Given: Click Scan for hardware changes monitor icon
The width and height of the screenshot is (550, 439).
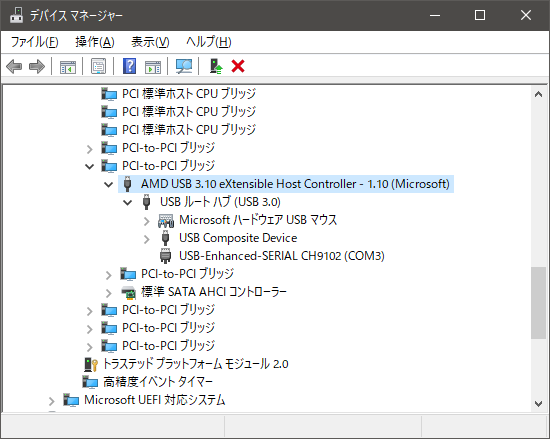Looking at the screenshot, I should pyautogui.click(x=184, y=66).
